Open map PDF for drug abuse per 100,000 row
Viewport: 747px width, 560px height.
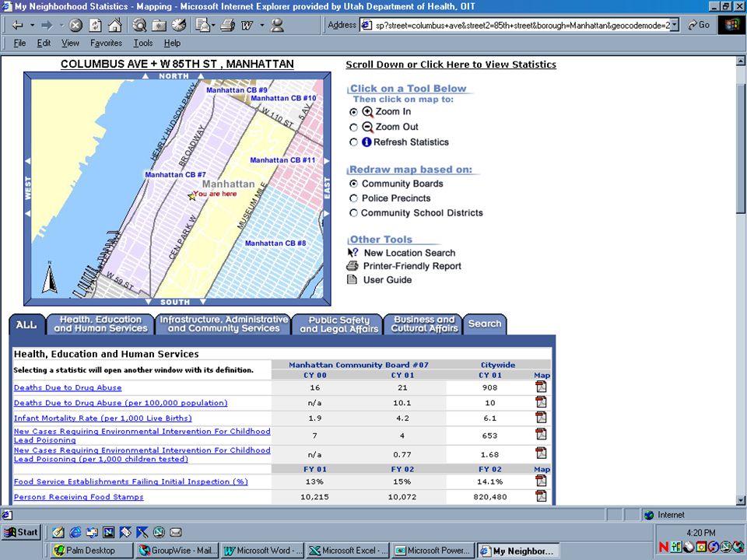tap(541, 402)
